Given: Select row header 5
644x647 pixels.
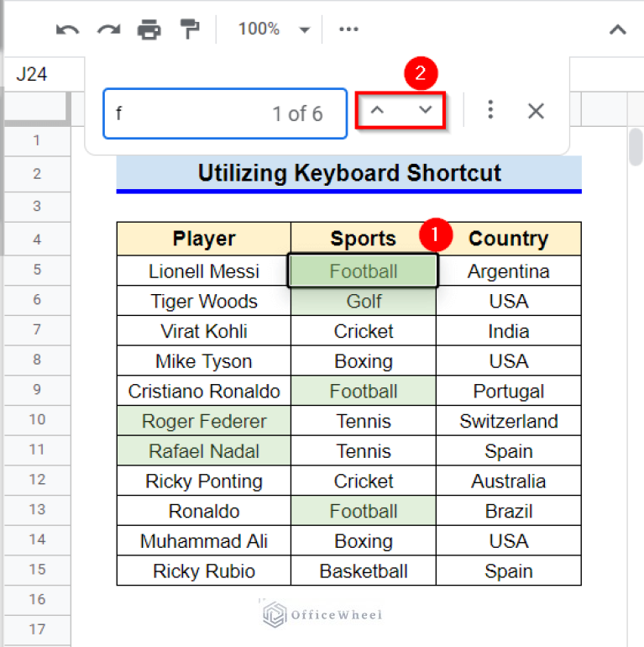Looking at the screenshot, I should pyautogui.click(x=37, y=270).
